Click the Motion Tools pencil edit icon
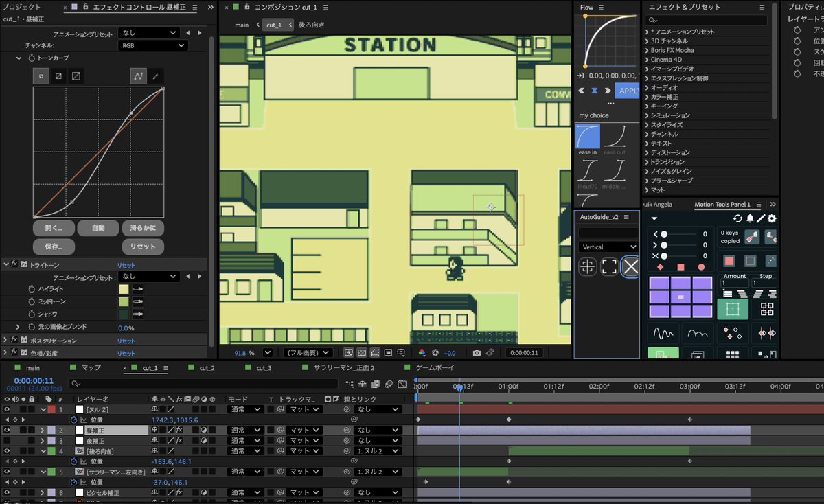Viewport: 824px width, 504px height. [x=761, y=218]
